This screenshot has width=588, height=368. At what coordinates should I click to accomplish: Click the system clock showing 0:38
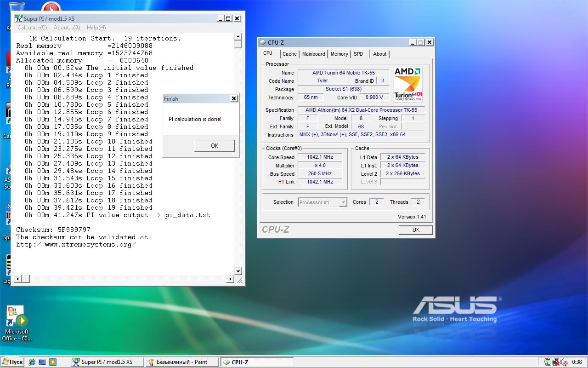[x=577, y=362]
